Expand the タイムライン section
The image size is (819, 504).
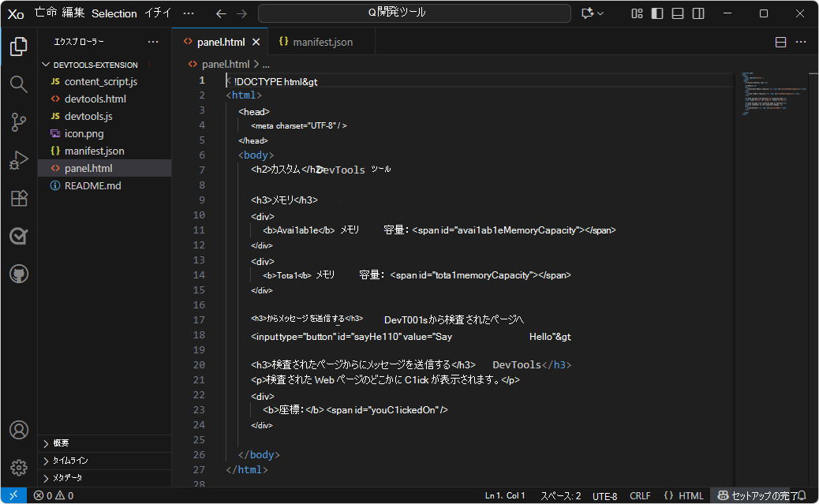point(104,460)
